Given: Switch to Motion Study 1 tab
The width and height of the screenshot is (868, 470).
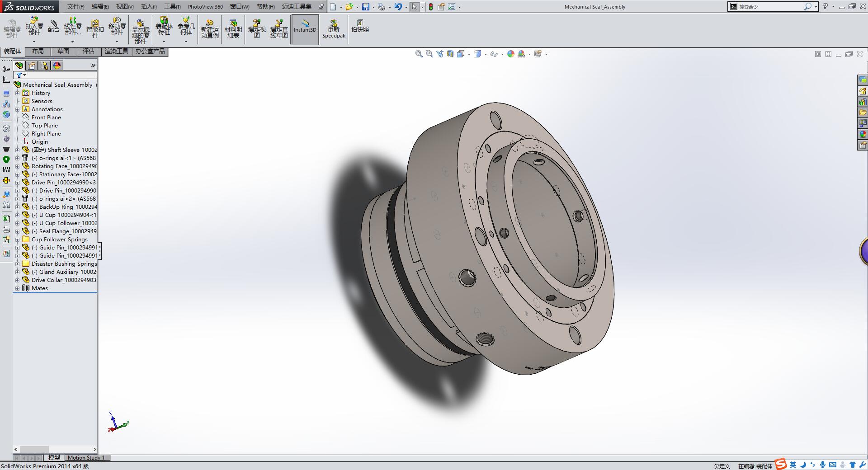Looking at the screenshot, I should [86, 458].
